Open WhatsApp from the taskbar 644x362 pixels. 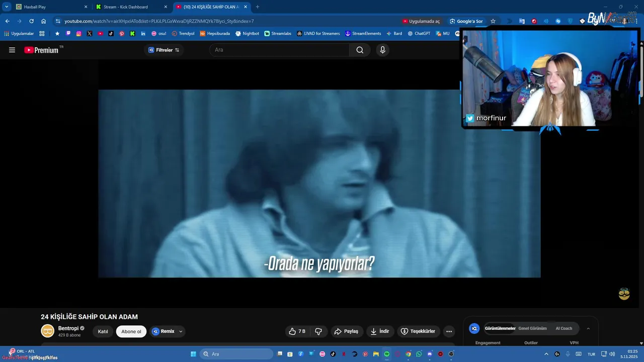click(x=419, y=354)
